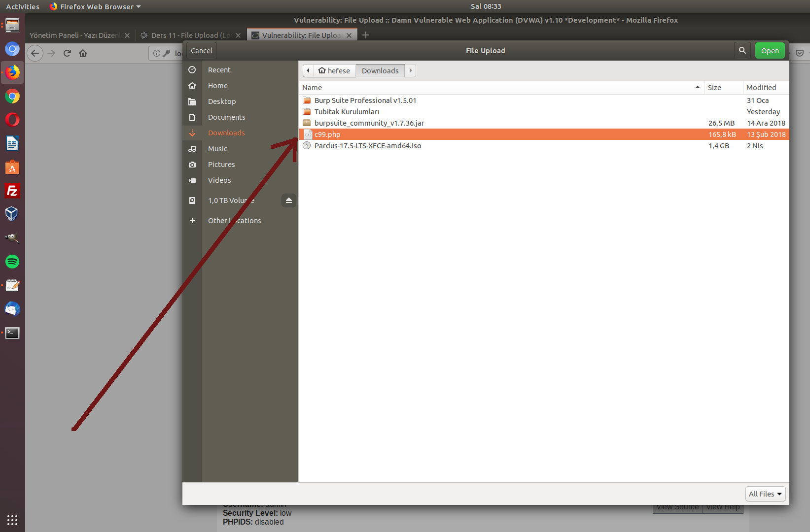Viewport: 810px width, 532px height.
Task: Click the Open button
Action: pyautogui.click(x=770, y=50)
